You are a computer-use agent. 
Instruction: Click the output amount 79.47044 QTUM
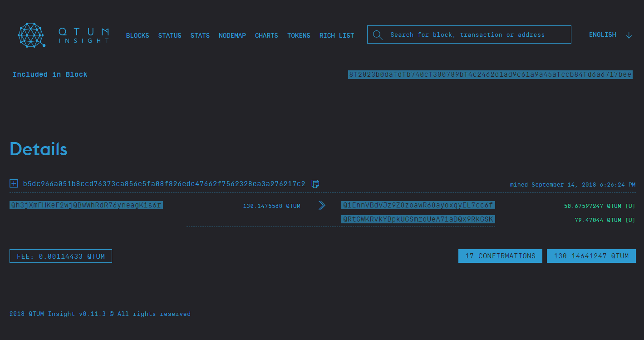[x=605, y=220]
